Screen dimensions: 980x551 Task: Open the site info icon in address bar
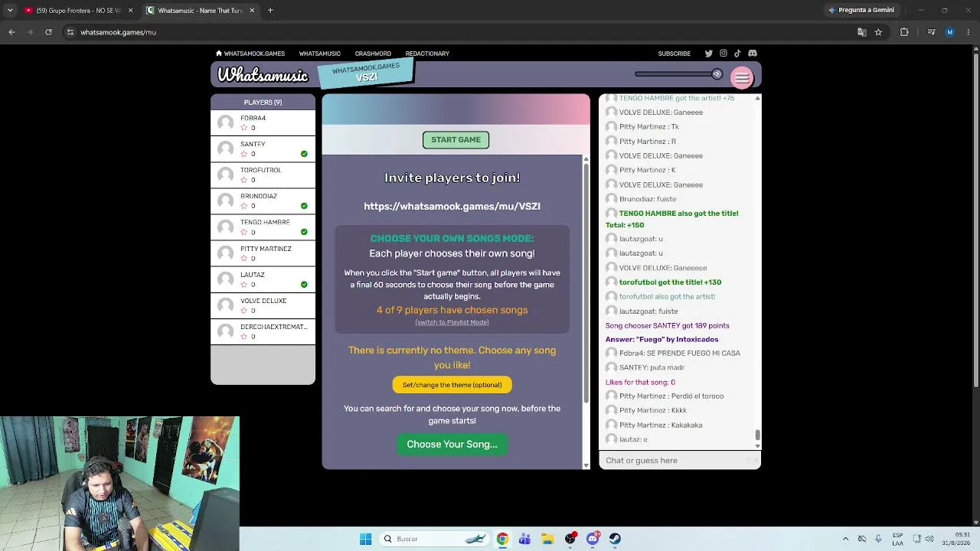(70, 32)
